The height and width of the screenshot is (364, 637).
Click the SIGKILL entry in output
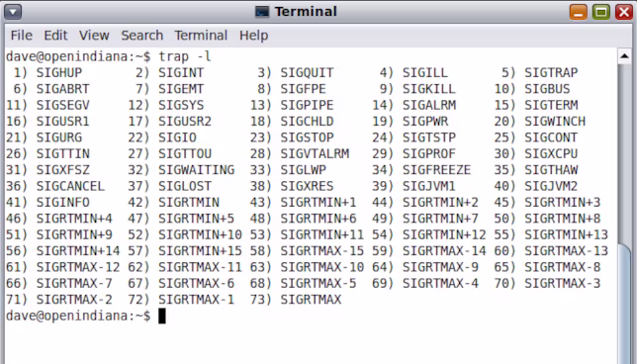(x=428, y=89)
